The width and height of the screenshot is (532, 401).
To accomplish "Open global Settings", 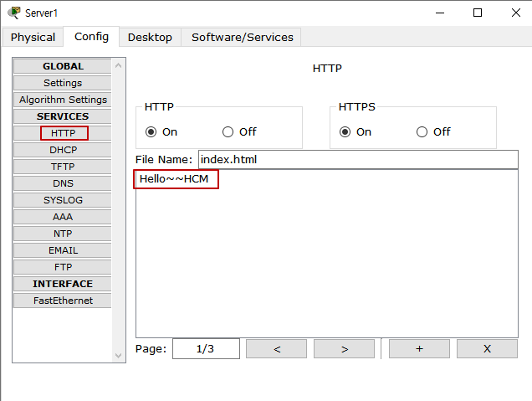I will pos(63,83).
